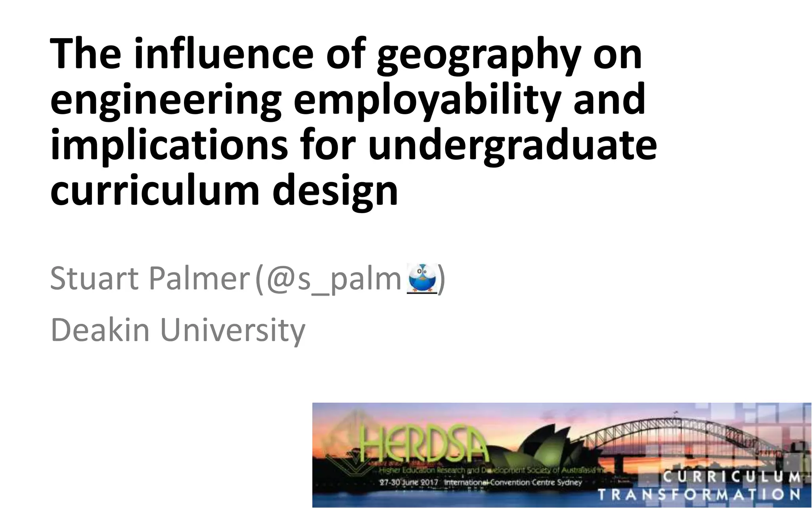Click 'International Convention Centre Sydney' text
Viewport: 812px width, 508px height.
tap(513, 483)
